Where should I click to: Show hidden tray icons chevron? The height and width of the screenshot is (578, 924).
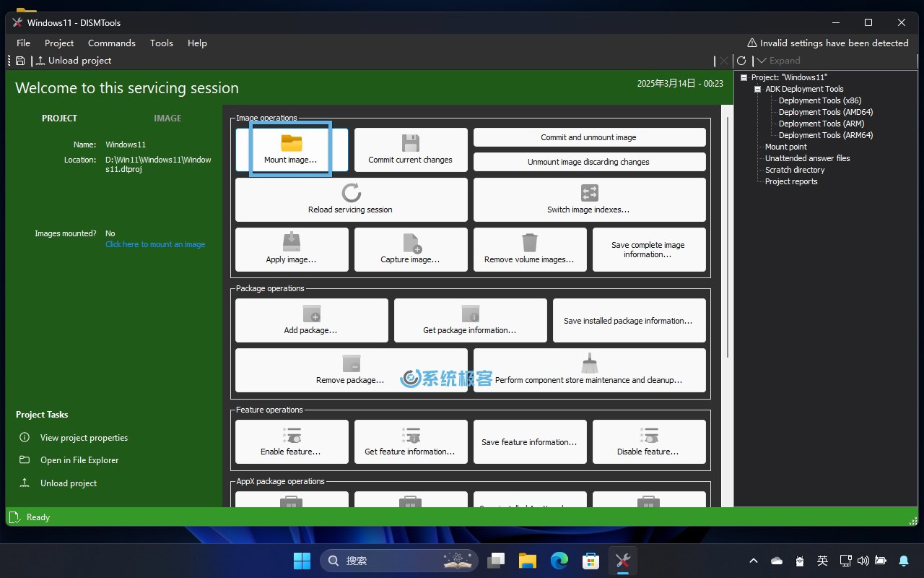click(754, 561)
